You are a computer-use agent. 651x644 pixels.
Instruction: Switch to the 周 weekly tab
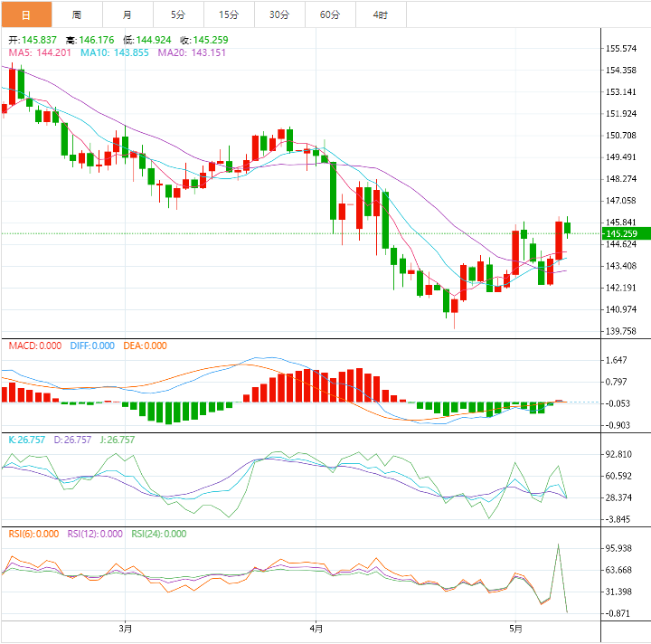[x=77, y=15]
